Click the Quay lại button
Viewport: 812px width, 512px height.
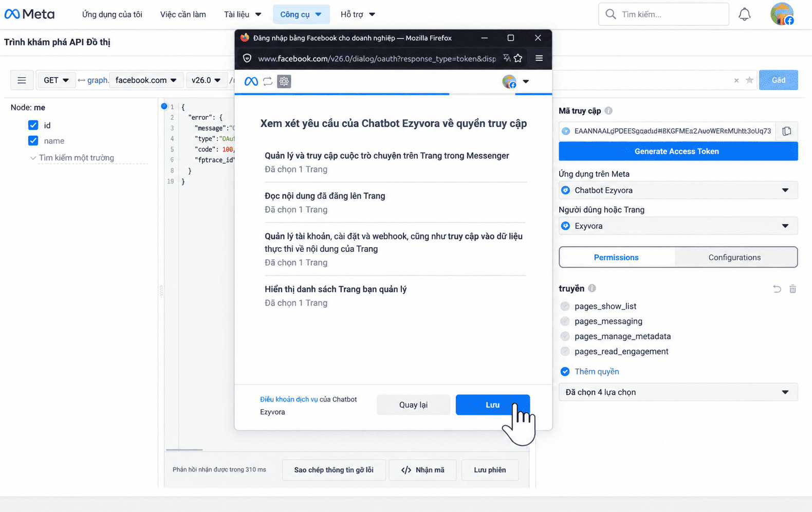413,405
